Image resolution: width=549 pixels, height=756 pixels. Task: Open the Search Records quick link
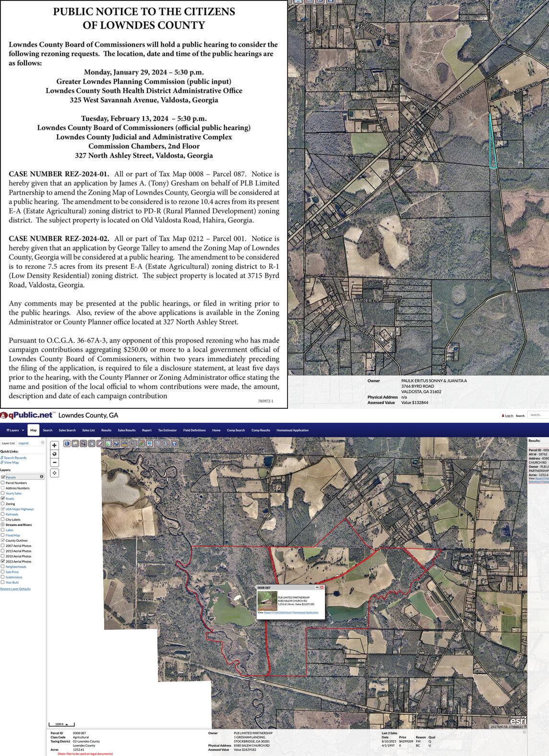(x=15, y=458)
